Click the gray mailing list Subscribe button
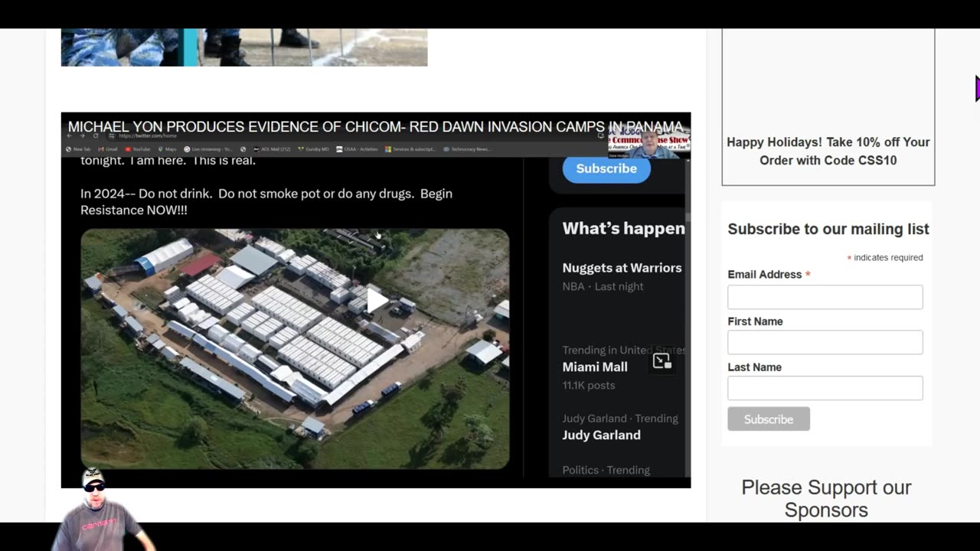 pyautogui.click(x=769, y=419)
